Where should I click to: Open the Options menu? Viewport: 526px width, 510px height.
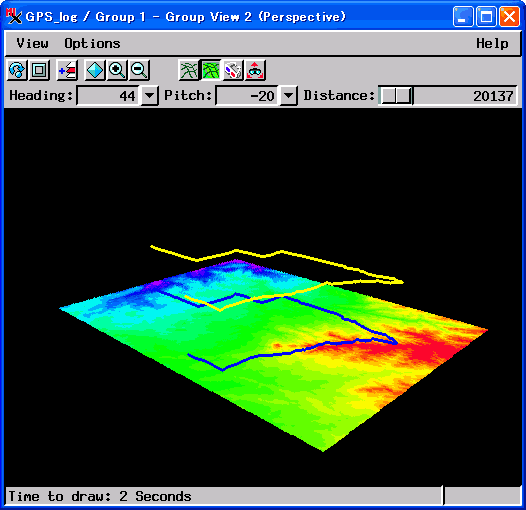tap(92, 43)
